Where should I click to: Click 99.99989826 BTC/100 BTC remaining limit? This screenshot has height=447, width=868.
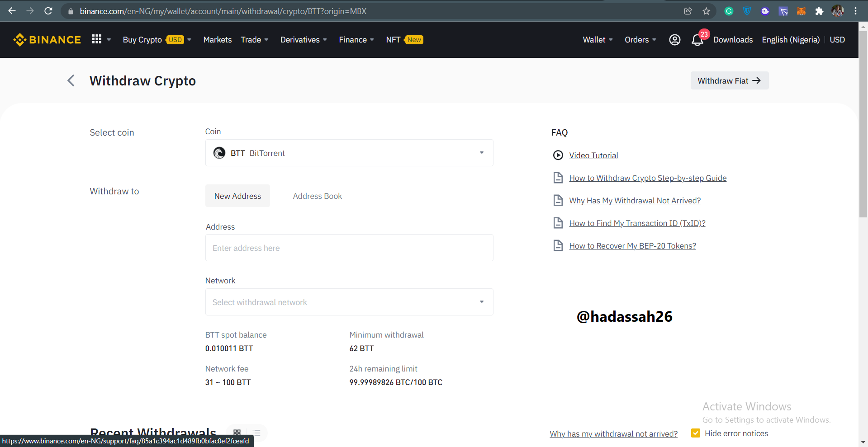point(396,382)
